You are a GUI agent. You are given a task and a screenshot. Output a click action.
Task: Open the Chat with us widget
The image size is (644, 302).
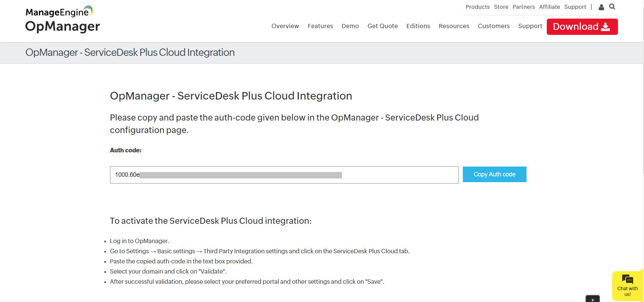pos(627,286)
